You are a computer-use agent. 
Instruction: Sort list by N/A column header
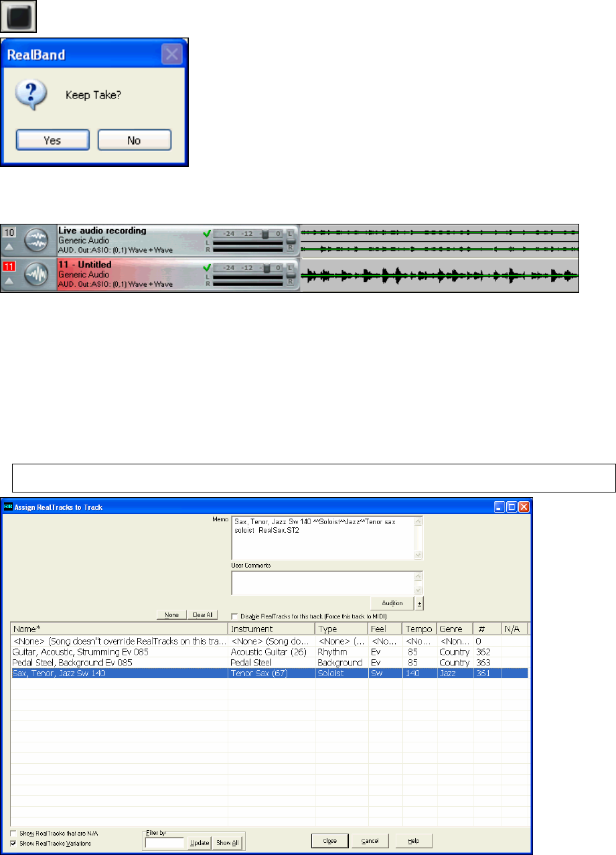coord(514,629)
